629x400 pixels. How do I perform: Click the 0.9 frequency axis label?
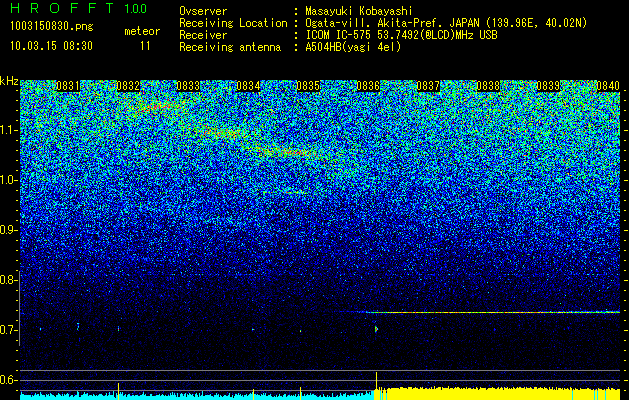[8, 230]
